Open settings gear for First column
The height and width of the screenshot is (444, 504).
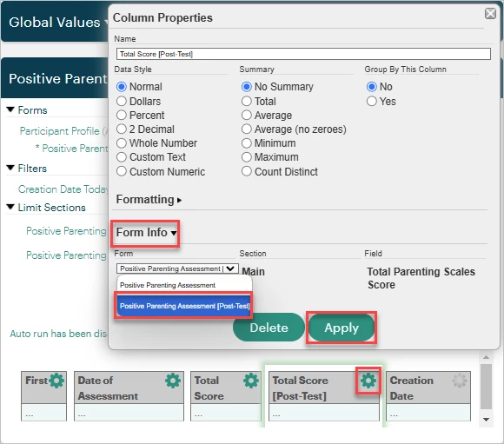(x=56, y=381)
